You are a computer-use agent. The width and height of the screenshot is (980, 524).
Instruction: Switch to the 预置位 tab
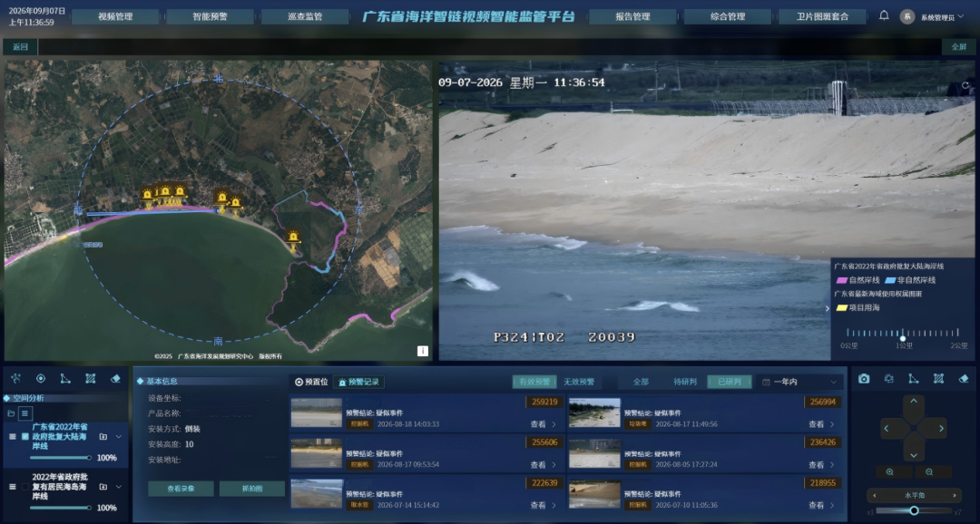pos(311,382)
